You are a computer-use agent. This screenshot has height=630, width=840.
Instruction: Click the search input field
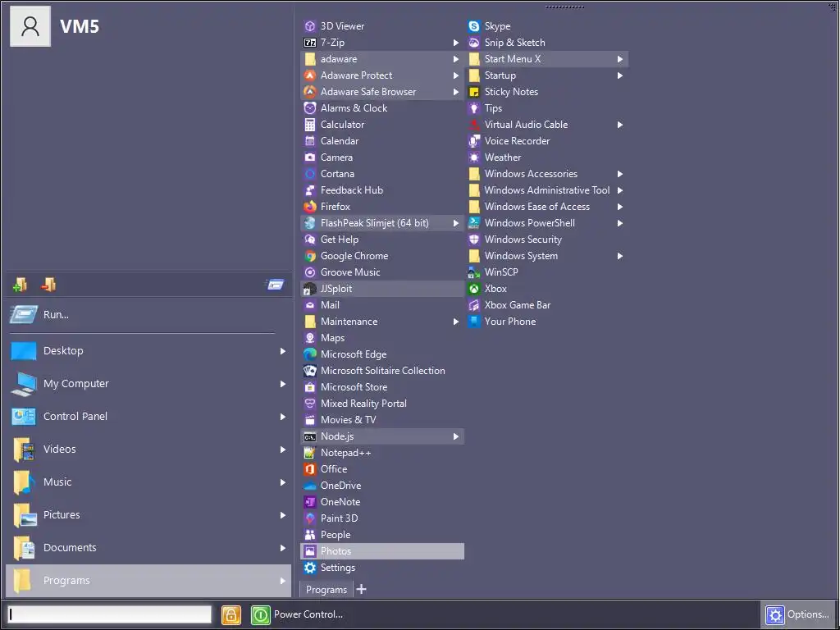pyautogui.click(x=110, y=614)
